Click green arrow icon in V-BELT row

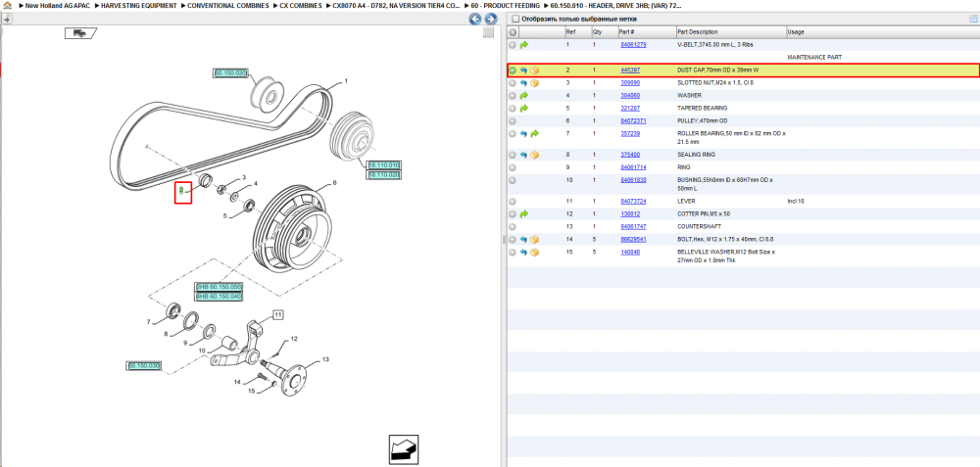coord(523,45)
